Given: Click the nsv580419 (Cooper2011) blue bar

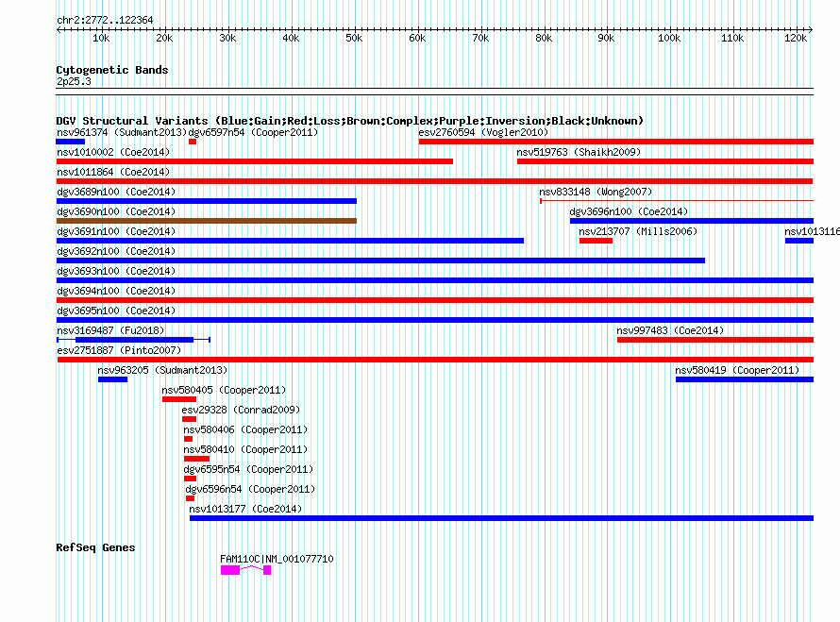Looking at the screenshot, I should (x=745, y=379).
